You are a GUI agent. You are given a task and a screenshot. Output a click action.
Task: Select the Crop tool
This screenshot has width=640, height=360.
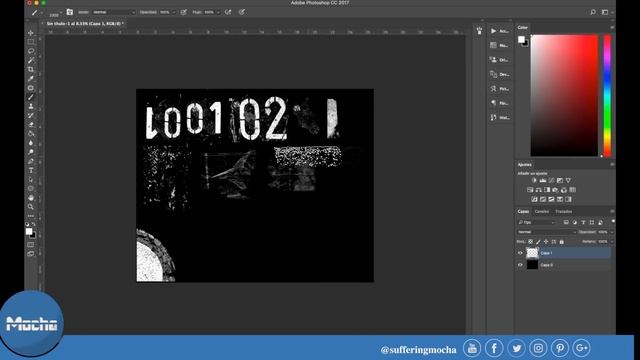[x=31, y=69]
